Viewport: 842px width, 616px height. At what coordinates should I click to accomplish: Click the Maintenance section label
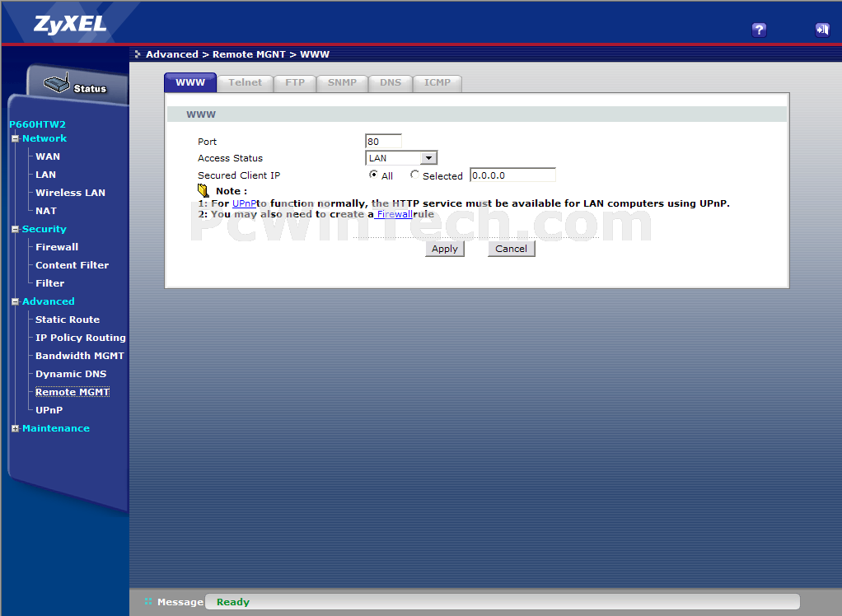(56, 428)
